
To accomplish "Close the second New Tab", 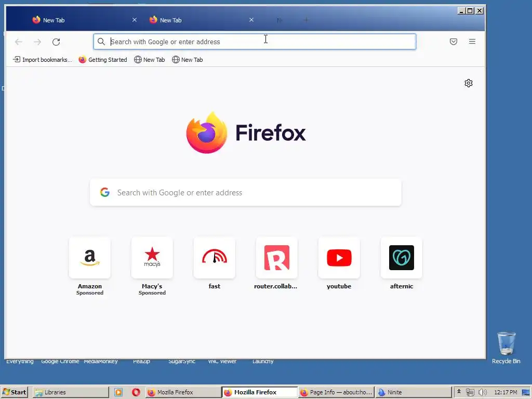I will [251, 20].
